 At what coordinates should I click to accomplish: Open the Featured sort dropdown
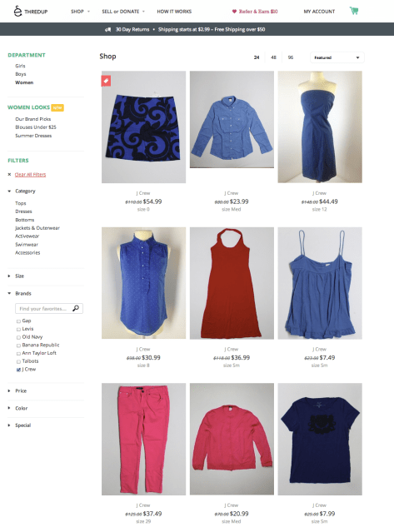point(337,57)
